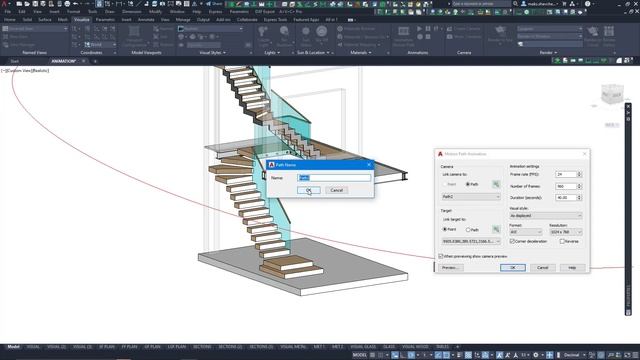Open the VISUAL WOOD layout tab
640x360 pixels.
coord(415,347)
